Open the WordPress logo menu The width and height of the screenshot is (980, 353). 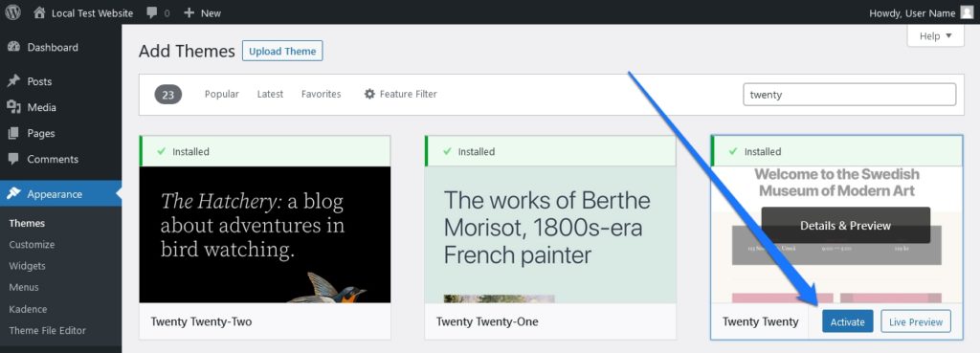tap(12, 12)
